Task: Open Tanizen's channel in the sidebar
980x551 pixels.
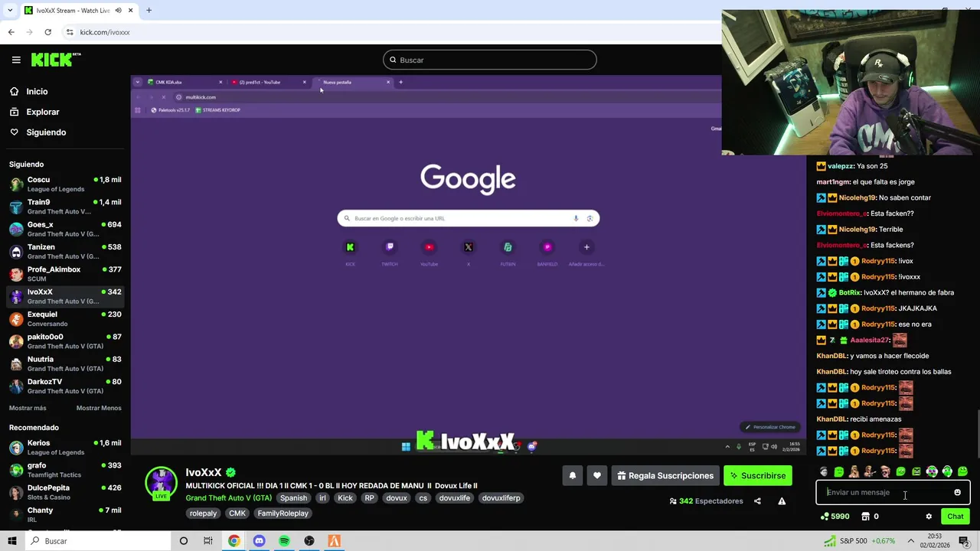Action: [x=65, y=252]
